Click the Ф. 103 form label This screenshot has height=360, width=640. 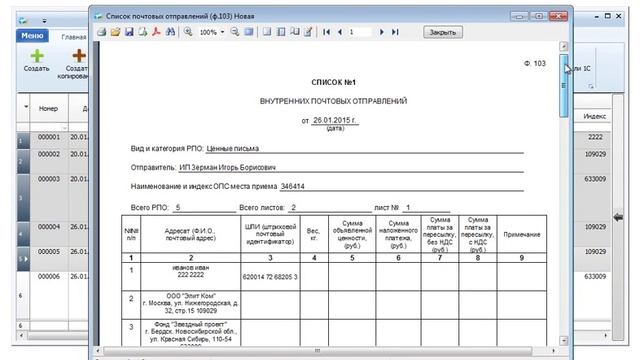click(x=535, y=63)
